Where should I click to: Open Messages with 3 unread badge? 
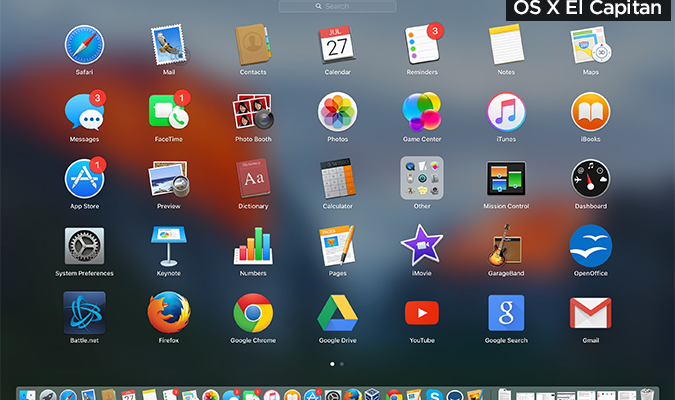click(84, 111)
